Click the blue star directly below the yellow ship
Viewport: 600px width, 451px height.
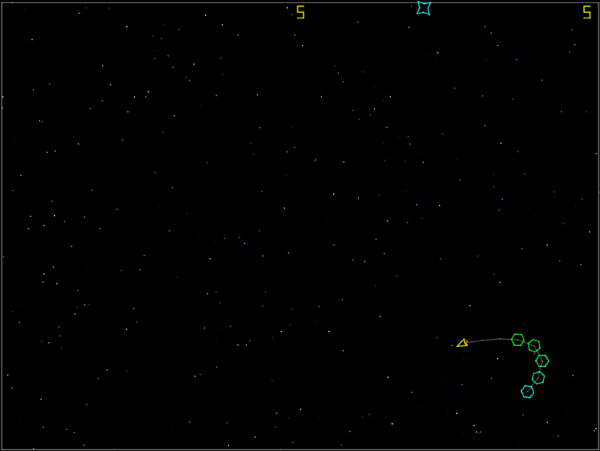click(462, 385)
